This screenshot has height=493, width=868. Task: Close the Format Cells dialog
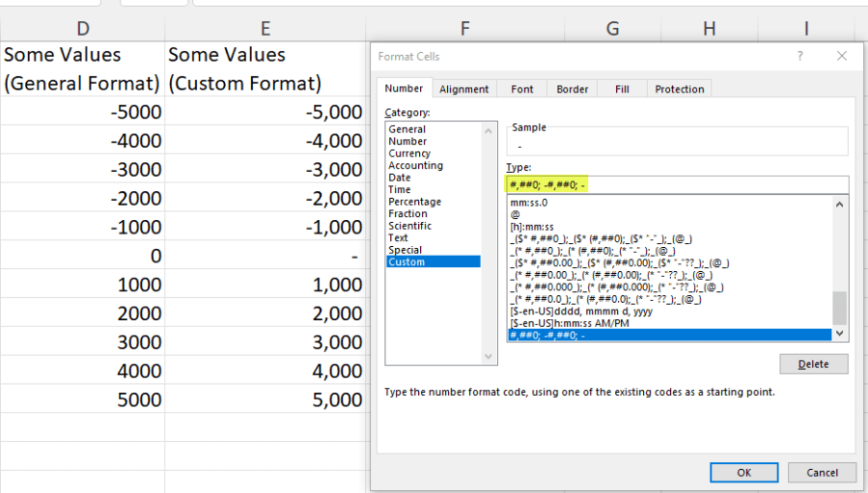coord(841,56)
